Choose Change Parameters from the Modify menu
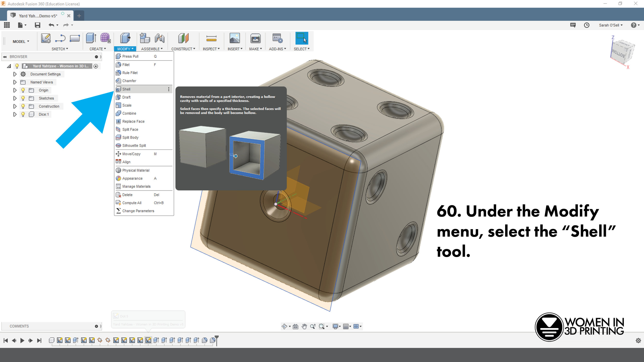 pyautogui.click(x=144, y=211)
